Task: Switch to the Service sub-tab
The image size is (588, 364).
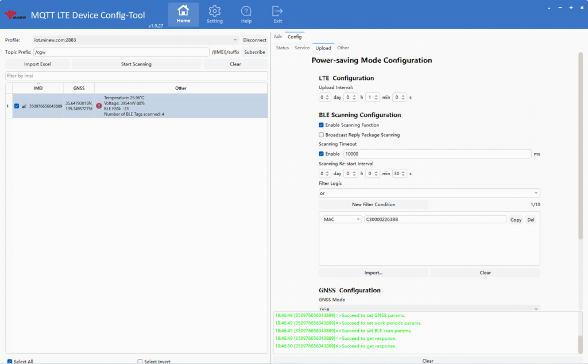Action: (x=302, y=48)
